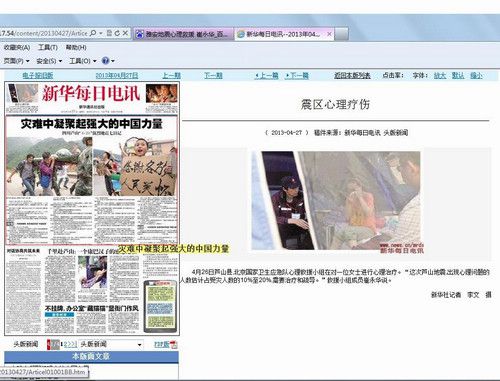Click the compatibility view page icon

(x=109, y=33)
